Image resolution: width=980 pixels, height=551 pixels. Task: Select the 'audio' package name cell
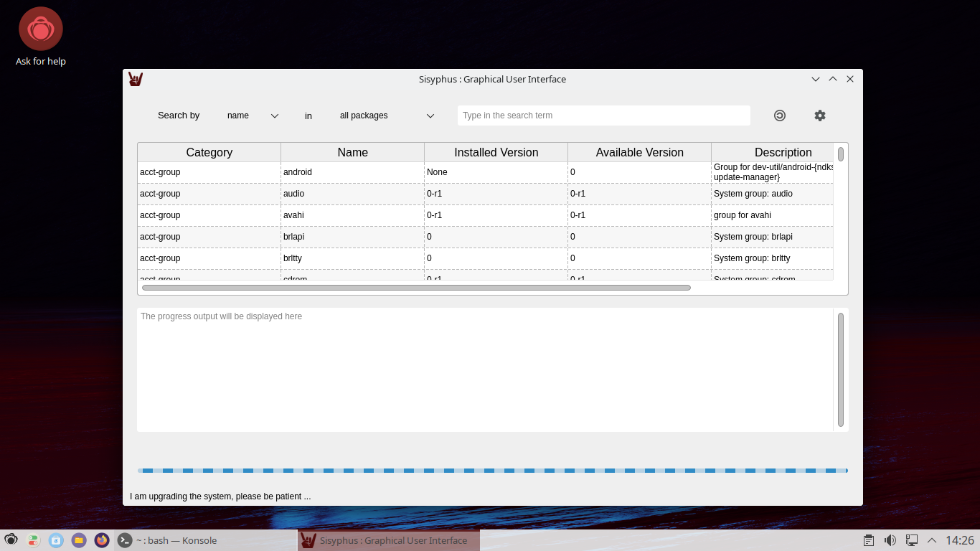(x=353, y=194)
